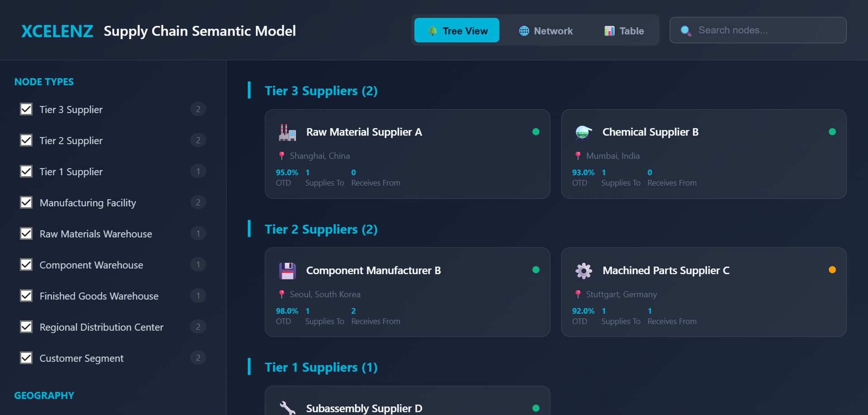The image size is (868, 415).
Task: Click the magnifying glass search icon
Action: click(686, 31)
